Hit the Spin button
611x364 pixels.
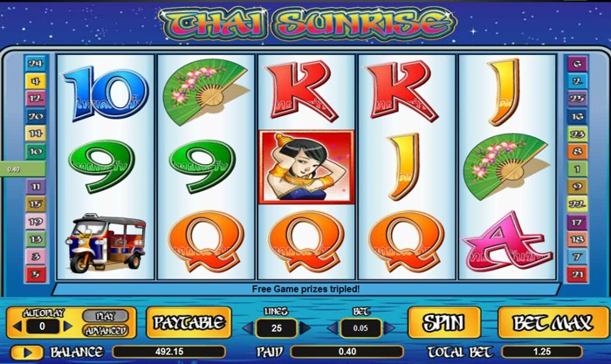(444, 322)
